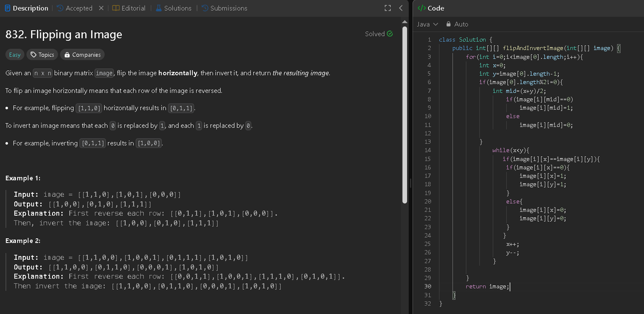This screenshot has height=314, width=644.
Task: Click line number 30 in the gutter
Action: [x=428, y=287]
